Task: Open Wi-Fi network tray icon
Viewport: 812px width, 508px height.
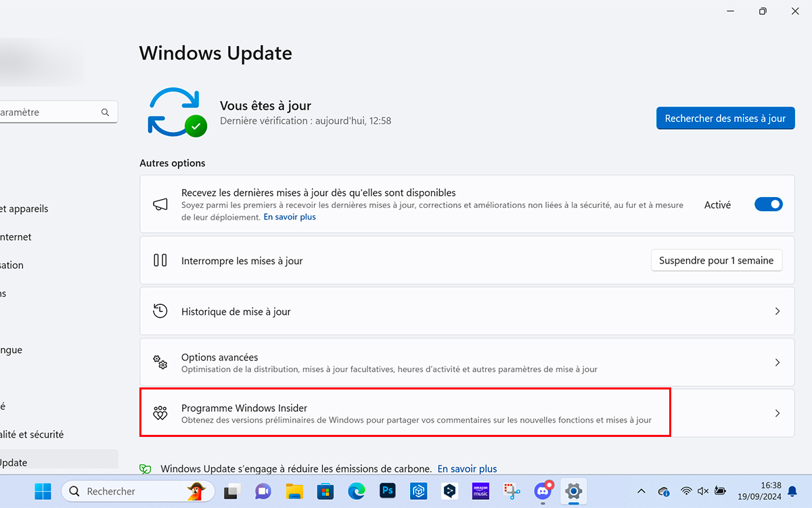Action: coord(686,491)
